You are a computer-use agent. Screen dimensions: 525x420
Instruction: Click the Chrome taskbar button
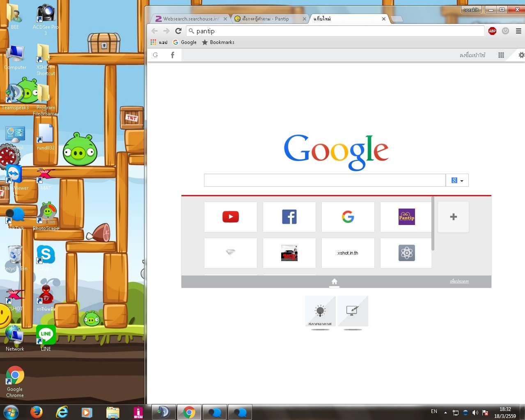[x=189, y=412]
